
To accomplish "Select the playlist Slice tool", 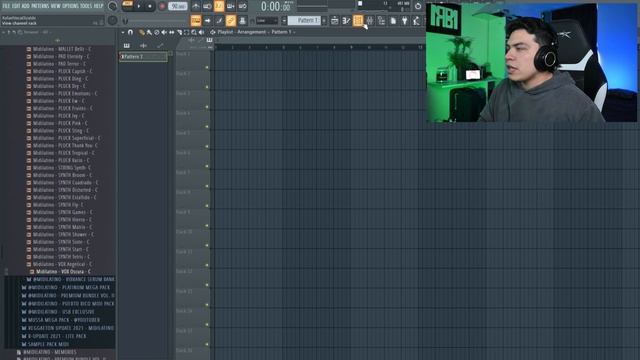I will click(179, 32).
